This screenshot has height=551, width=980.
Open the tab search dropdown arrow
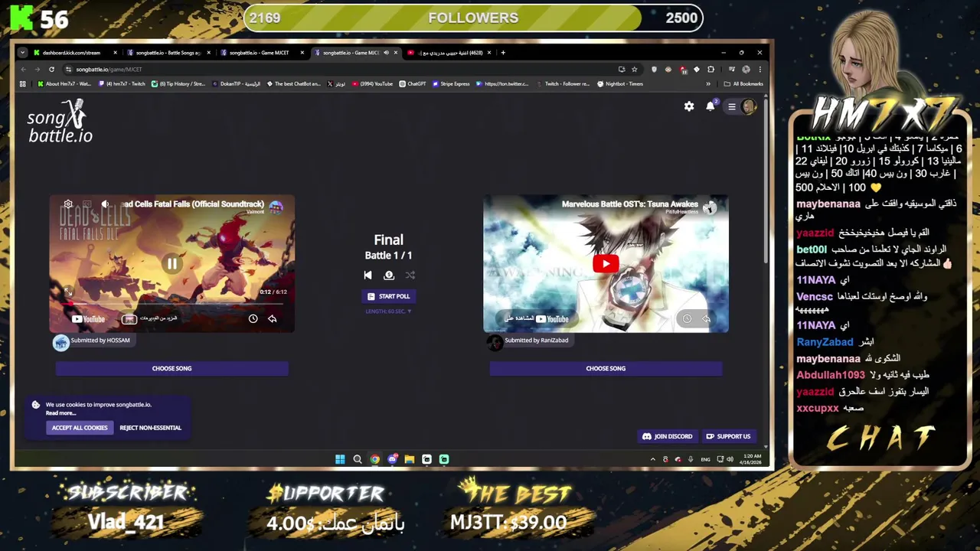coord(22,53)
